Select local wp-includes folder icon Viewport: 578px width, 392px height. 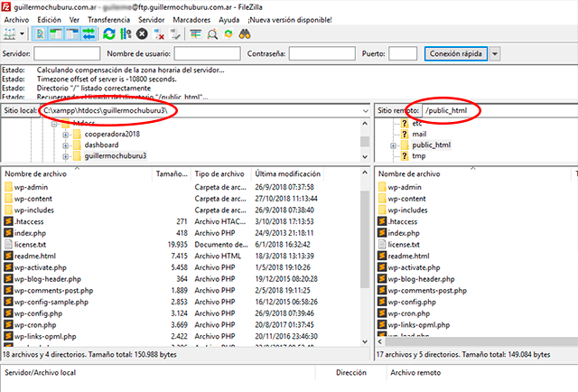click(8, 210)
